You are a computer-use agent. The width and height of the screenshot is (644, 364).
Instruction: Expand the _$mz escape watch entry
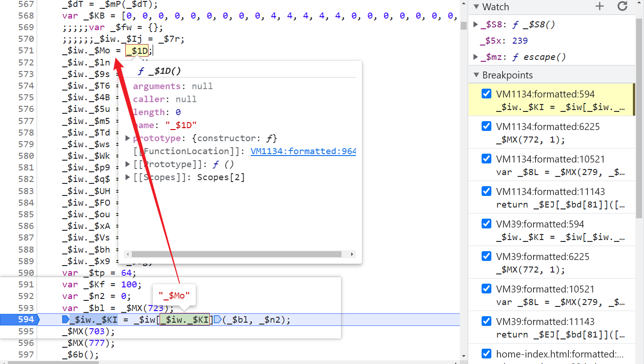click(476, 57)
